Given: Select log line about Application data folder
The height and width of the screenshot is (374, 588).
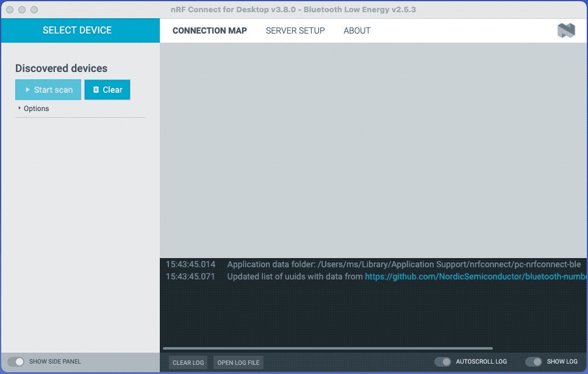Looking at the screenshot, I should pos(404,264).
